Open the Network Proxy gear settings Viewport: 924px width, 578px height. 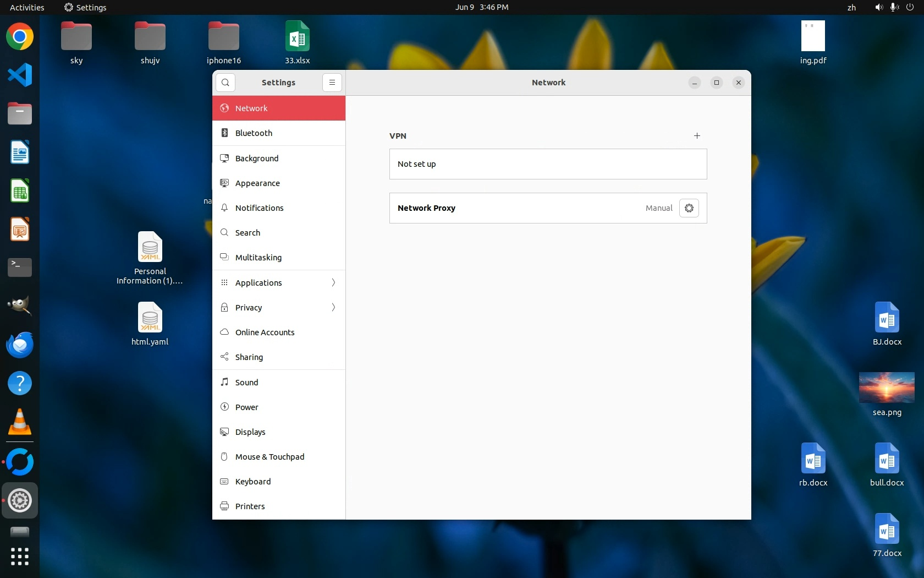[689, 208]
